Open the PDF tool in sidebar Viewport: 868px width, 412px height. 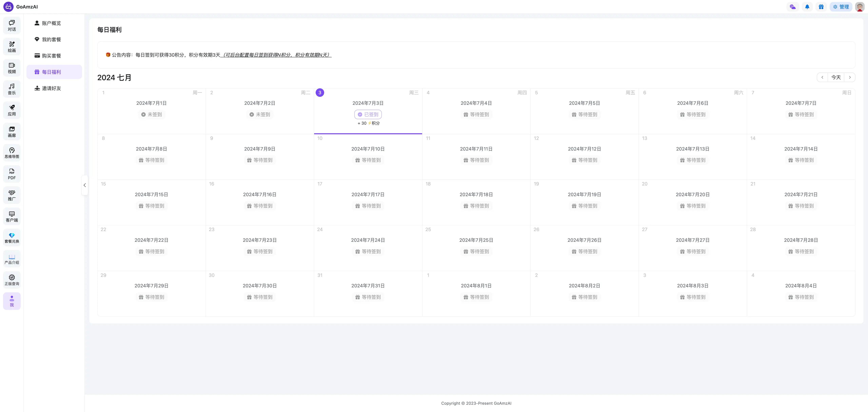pos(12,174)
